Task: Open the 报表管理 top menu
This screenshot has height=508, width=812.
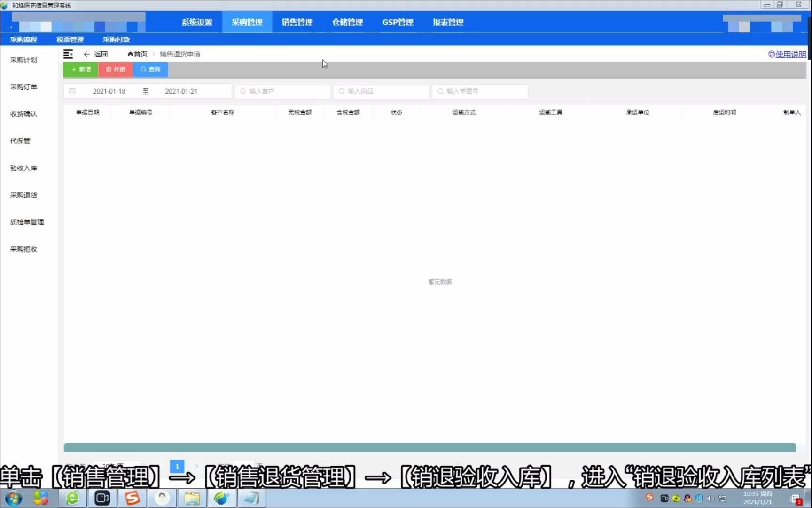Action: (x=448, y=22)
